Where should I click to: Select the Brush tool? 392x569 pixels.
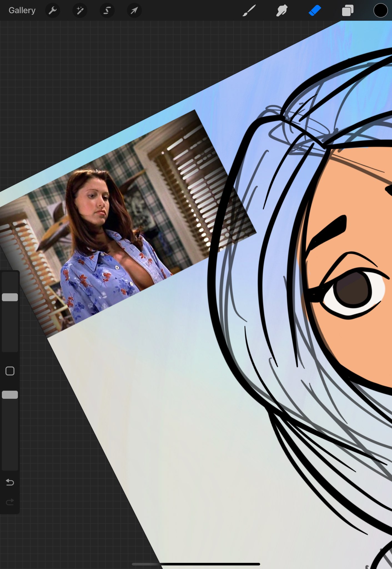pyautogui.click(x=249, y=11)
